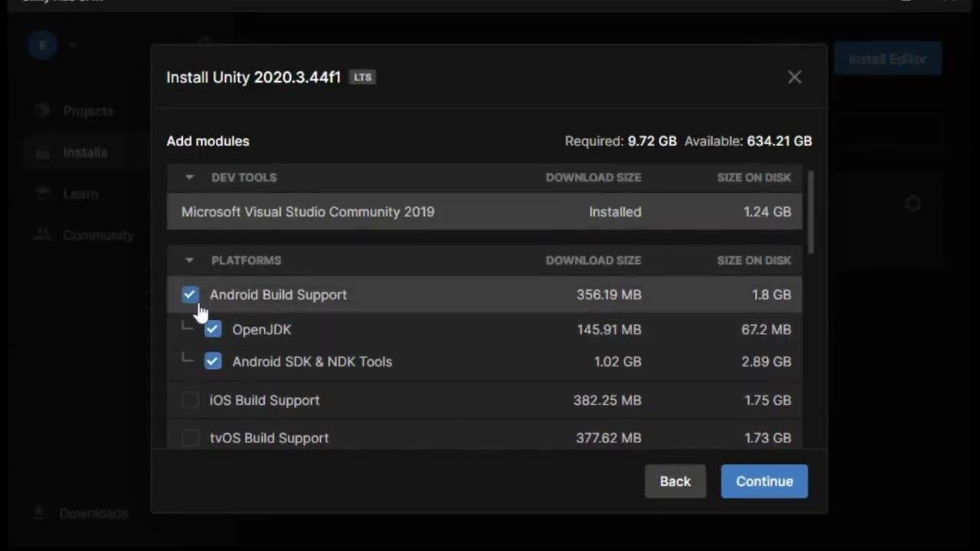980x551 pixels.
Task: Uncheck Android SDK & NDK Tools checkbox
Action: (x=213, y=361)
